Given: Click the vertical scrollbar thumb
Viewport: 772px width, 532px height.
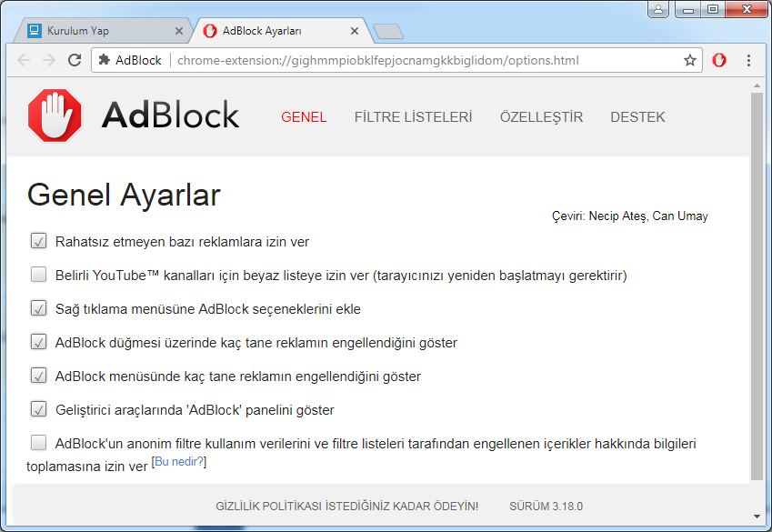Looking at the screenshot, I should point(757,286).
